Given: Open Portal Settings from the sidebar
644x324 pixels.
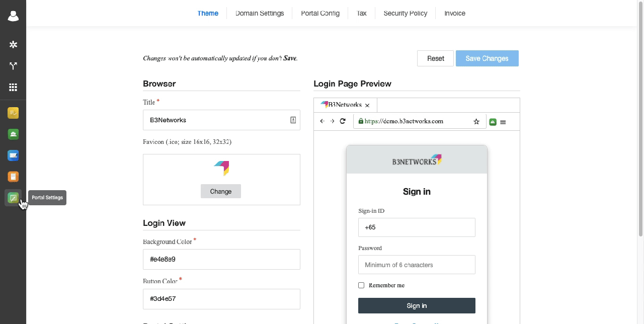Looking at the screenshot, I should 13,198.
